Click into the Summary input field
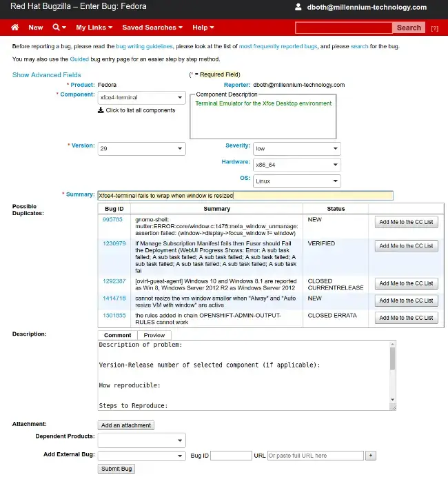This screenshot has height=477, width=448. tap(245, 196)
